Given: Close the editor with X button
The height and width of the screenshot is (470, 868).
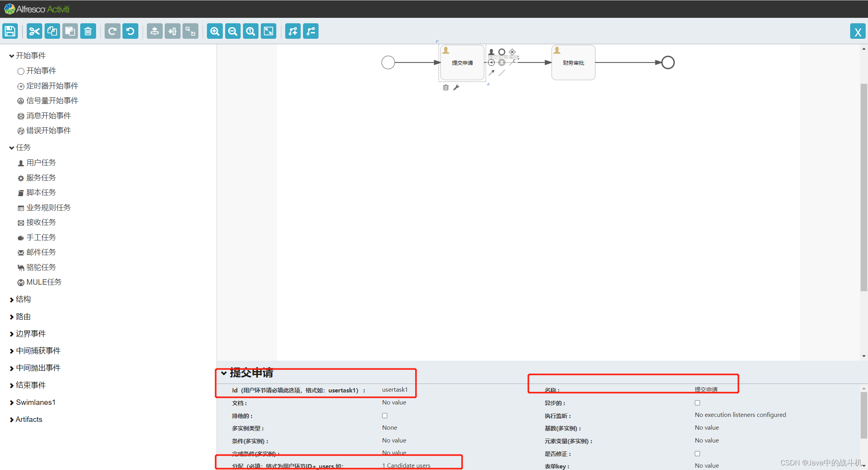Looking at the screenshot, I should coord(858,32).
